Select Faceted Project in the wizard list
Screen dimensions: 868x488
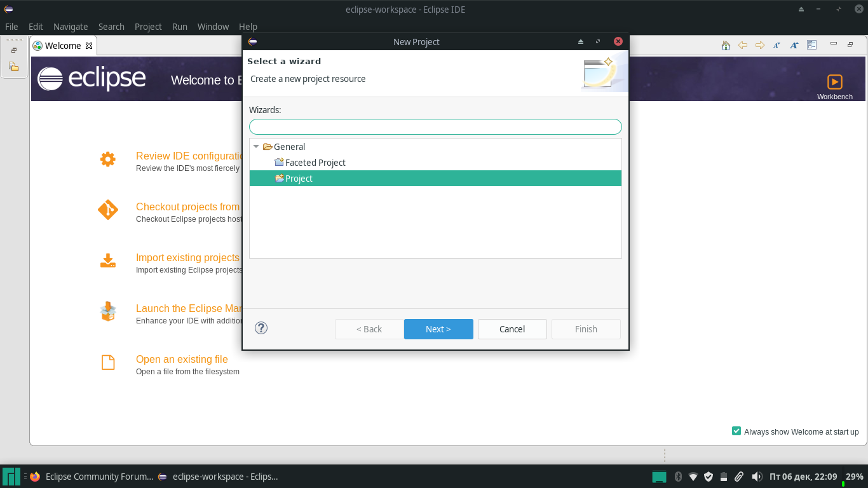(435, 163)
